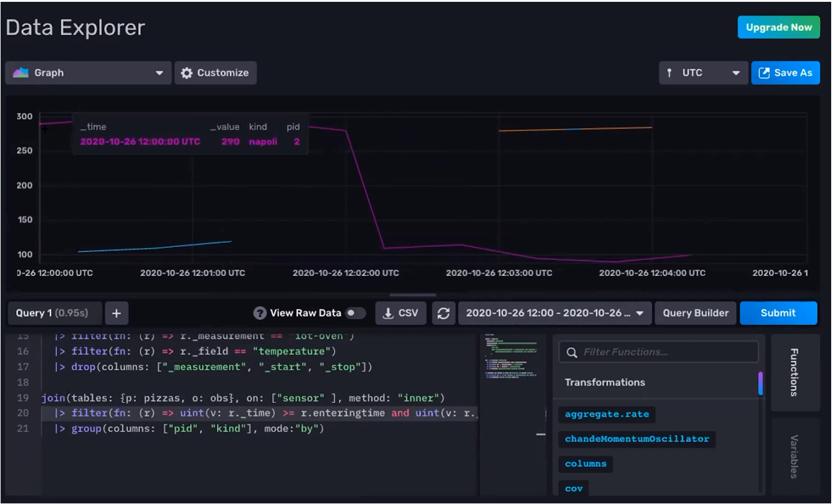The image size is (833, 504).
Task: Add a new query with plus icon
Action: [116, 312]
